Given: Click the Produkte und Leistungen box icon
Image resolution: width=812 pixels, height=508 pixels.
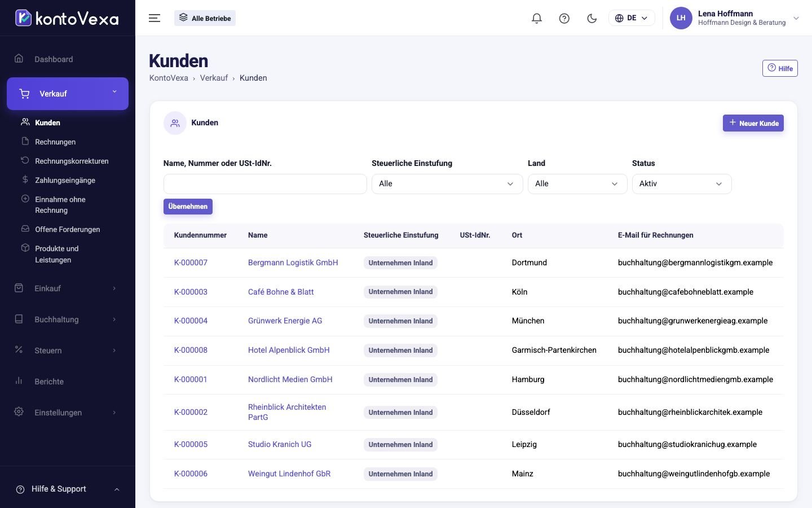Looking at the screenshot, I should tap(25, 248).
